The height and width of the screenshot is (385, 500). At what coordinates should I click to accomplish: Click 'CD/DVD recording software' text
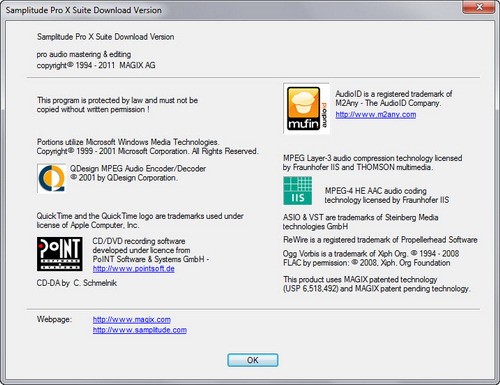pyautogui.click(x=139, y=241)
